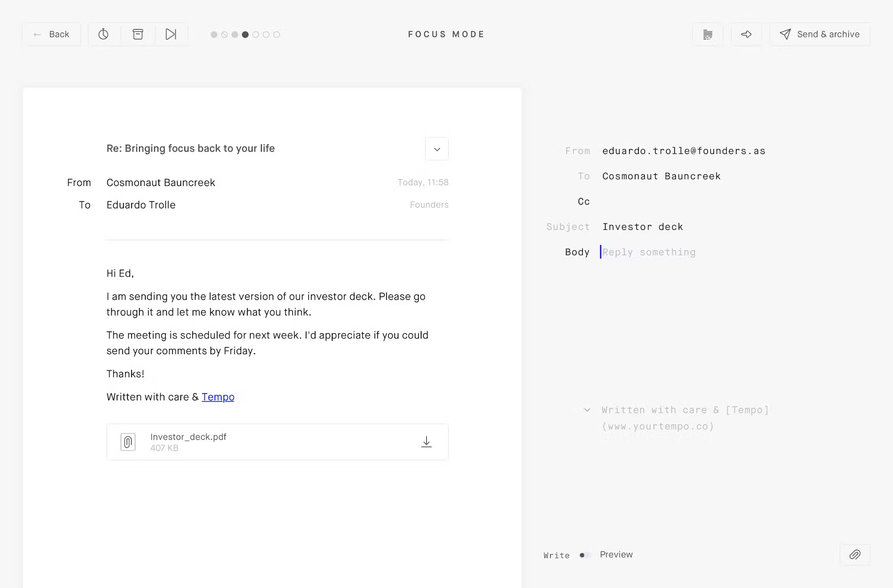893x588 pixels.
Task: Click the Investor_deck.pdf paperclip file icon
Action: pos(128,442)
